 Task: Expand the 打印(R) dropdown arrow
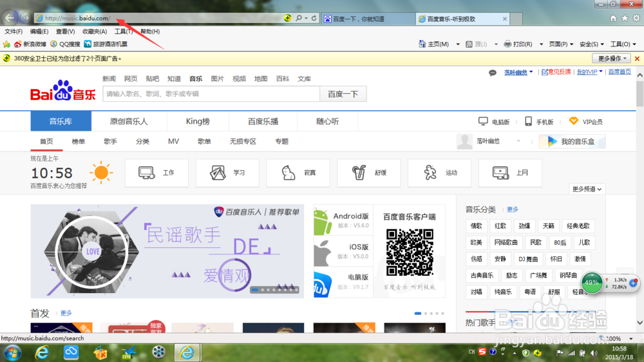[542, 44]
